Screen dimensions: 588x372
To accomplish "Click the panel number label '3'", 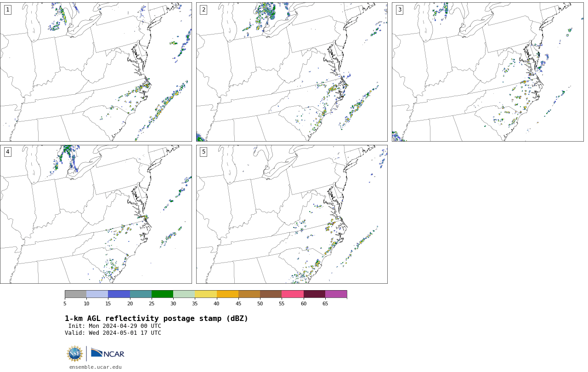I will 400,10.
